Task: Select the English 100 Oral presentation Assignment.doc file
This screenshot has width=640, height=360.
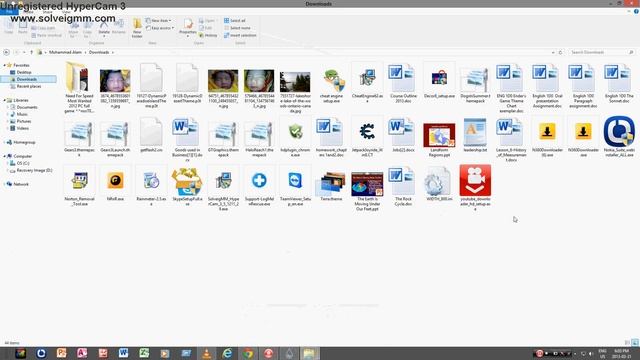Action: pyautogui.click(x=547, y=86)
